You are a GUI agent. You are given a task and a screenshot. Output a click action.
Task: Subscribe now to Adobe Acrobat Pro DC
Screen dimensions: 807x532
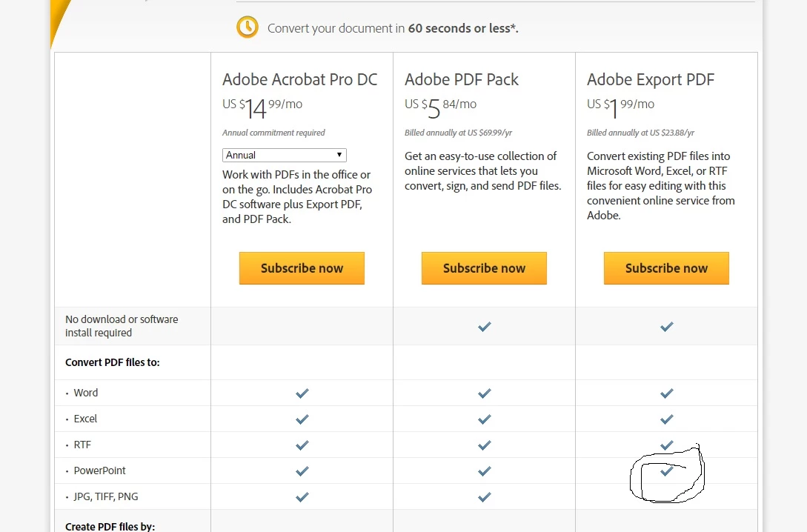pyautogui.click(x=302, y=268)
